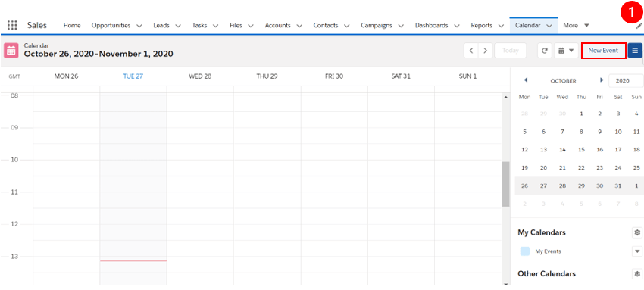Image resolution: width=644 pixels, height=290 pixels.
Task: Click the MON 26 column header
Action: (x=66, y=76)
